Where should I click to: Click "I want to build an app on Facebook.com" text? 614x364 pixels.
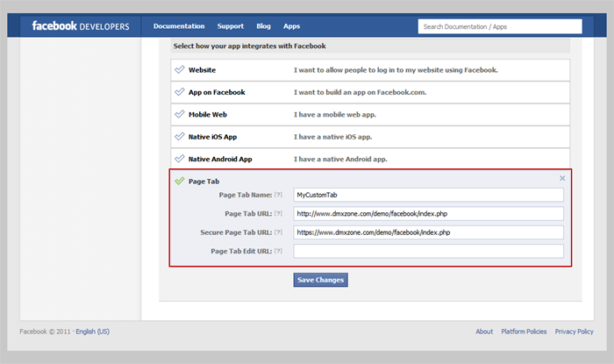point(360,92)
